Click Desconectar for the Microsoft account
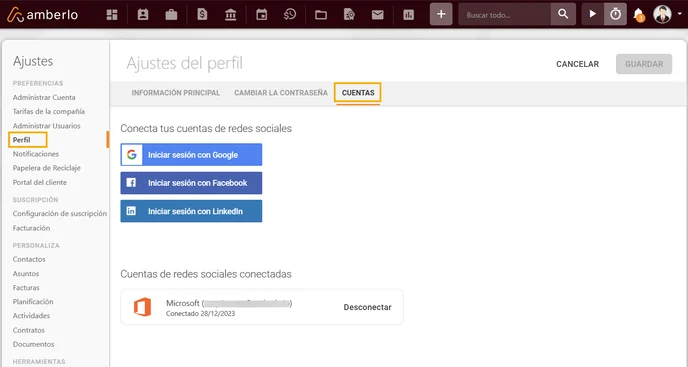Screen dimensions: 688x367 (x=367, y=307)
